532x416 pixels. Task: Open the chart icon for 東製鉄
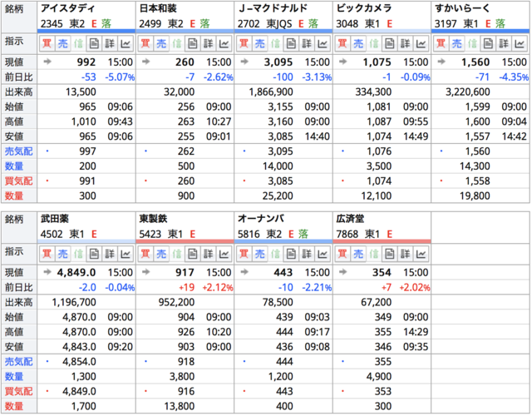click(x=224, y=252)
